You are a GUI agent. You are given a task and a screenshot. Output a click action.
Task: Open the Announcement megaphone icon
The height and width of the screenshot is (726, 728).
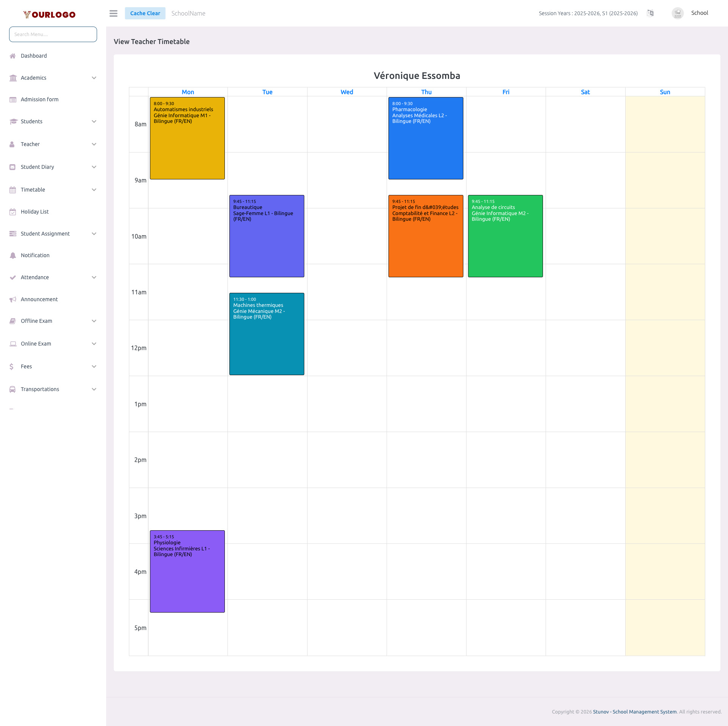tap(13, 299)
